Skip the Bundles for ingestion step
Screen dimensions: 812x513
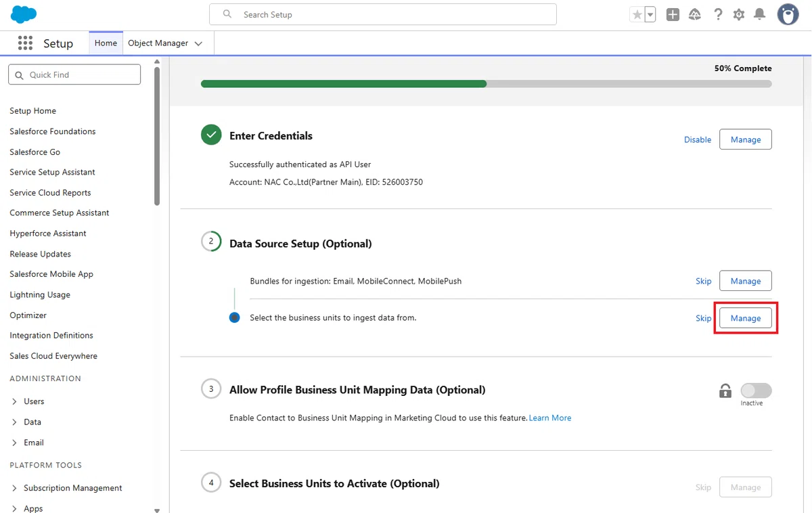pyautogui.click(x=704, y=281)
